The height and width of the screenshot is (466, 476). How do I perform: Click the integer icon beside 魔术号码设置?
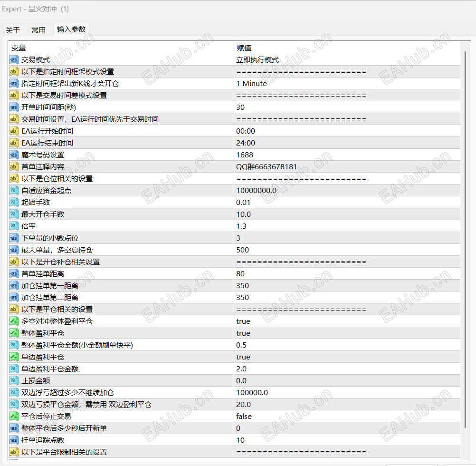point(14,155)
